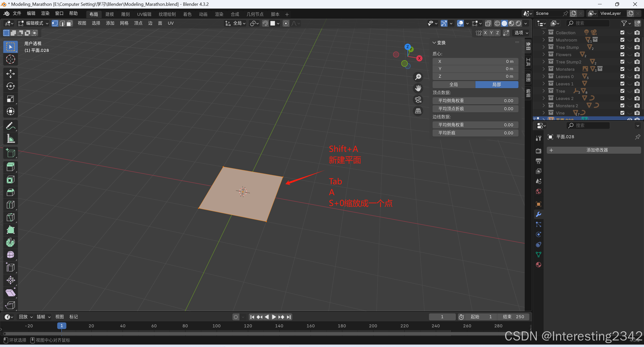Toggle the 全局 global transform button
Screen dimensions: 644x347
pyautogui.click(x=453, y=85)
